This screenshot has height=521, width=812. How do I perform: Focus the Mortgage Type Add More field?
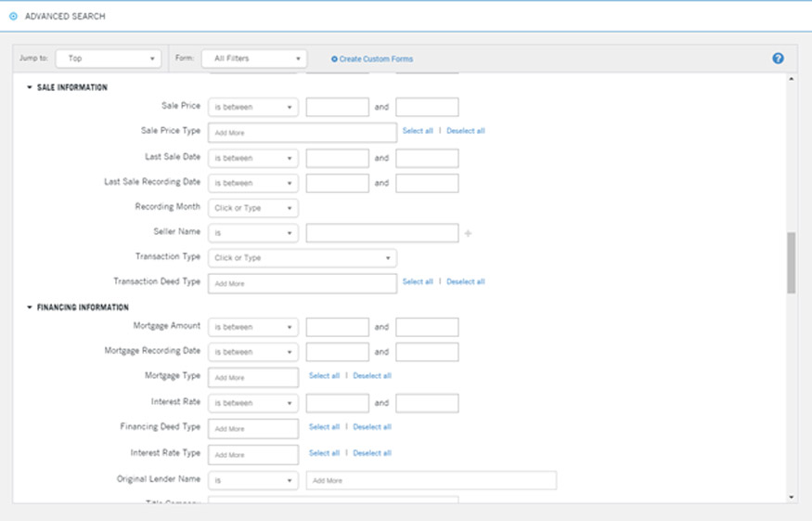253,377
